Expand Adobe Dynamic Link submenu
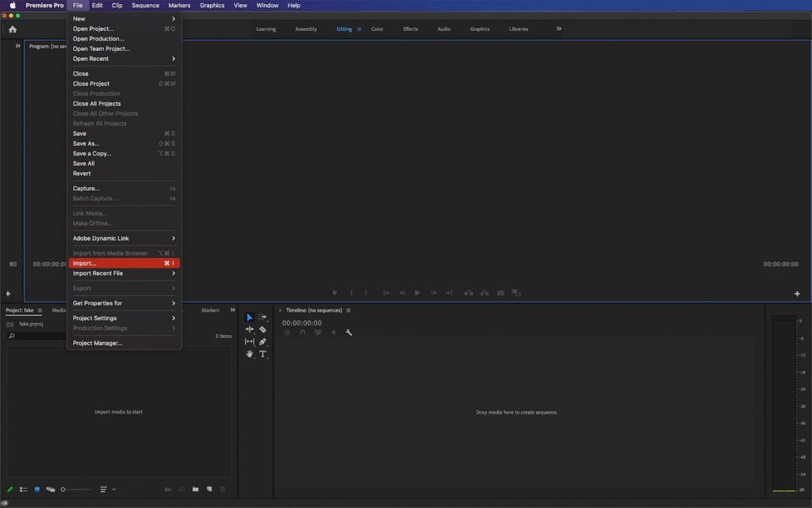This screenshot has height=508, width=812. coord(124,238)
